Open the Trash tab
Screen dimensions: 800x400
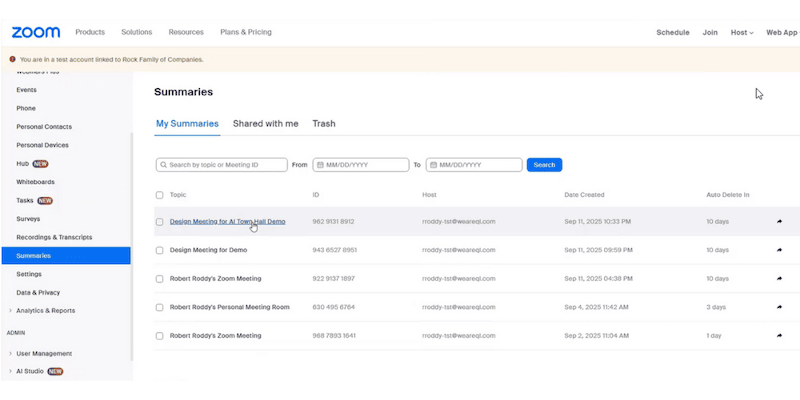pos(324,124)
